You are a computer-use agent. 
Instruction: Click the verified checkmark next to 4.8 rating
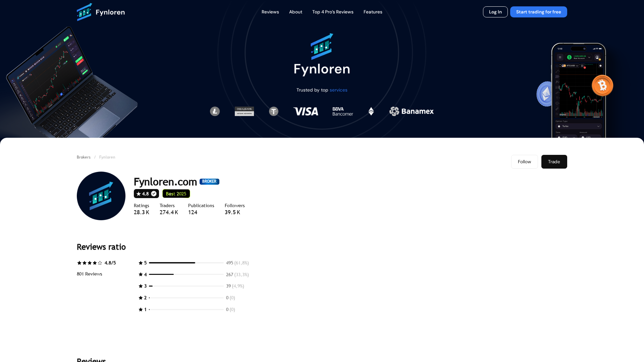pyautogui.click(x=154, y=193)
